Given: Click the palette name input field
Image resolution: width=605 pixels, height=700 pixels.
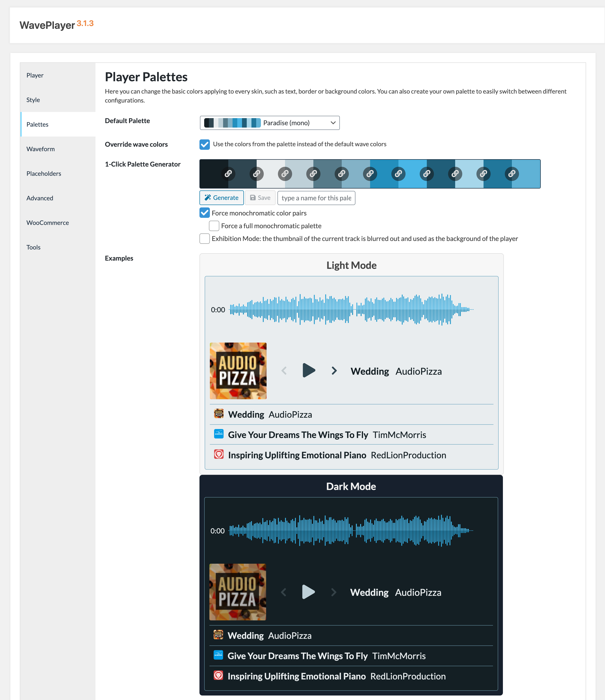Looking at the screenshot, I should 316,198.
